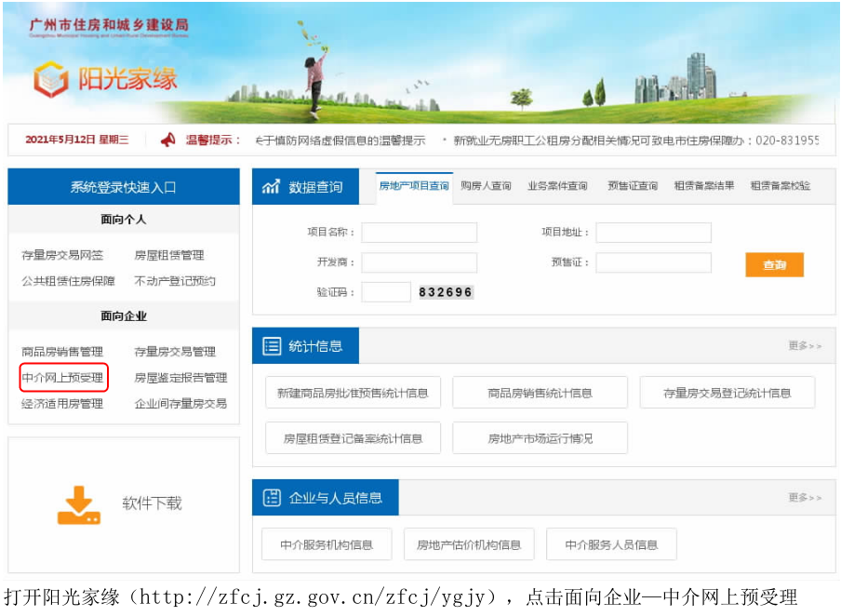Viewport: 841px width, 616px height.
Task: Open 新建商品房批准预售统计信息 button
Action: (353, 393)
